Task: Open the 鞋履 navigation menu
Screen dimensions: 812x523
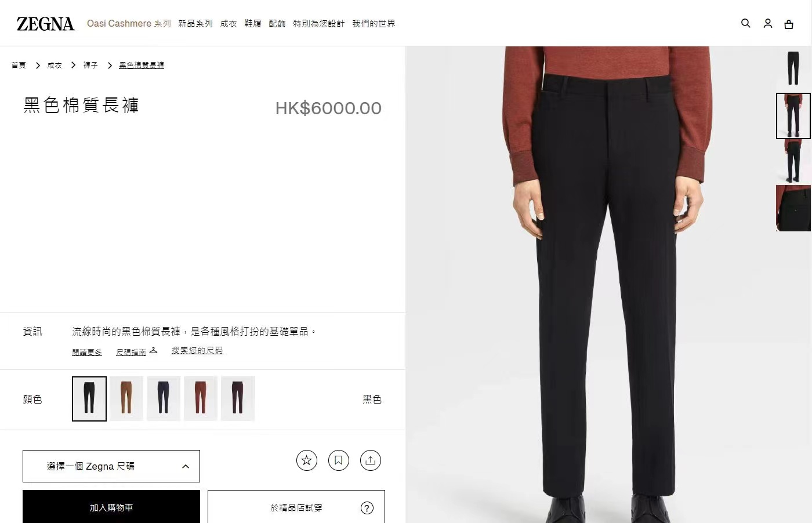Action: tap(253, 24)
